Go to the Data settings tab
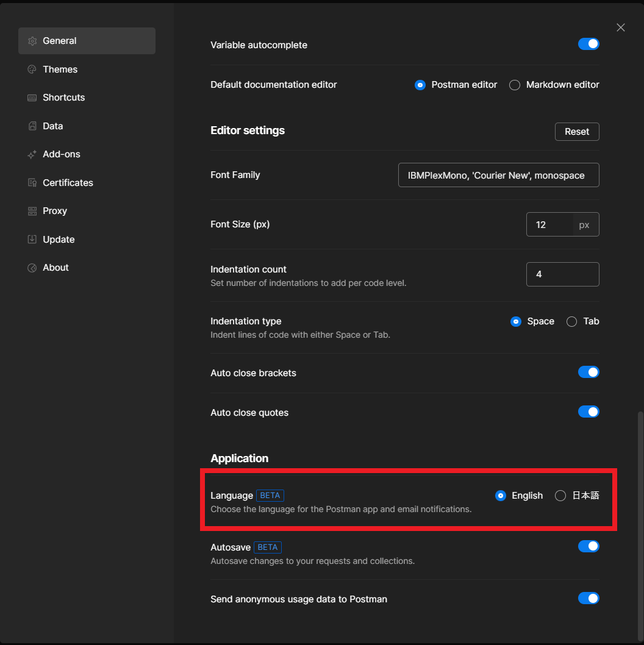Screen dimensions: 644x645 (87, 126)
